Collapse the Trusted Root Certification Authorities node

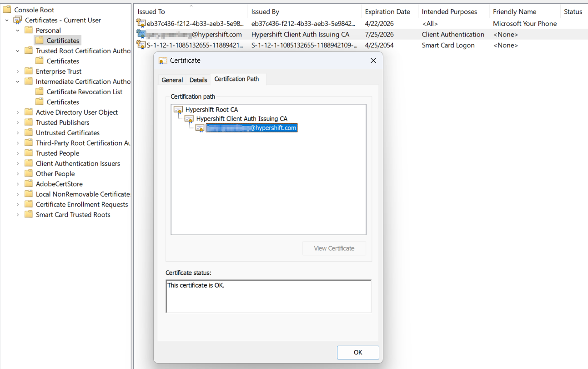[18, 51]
